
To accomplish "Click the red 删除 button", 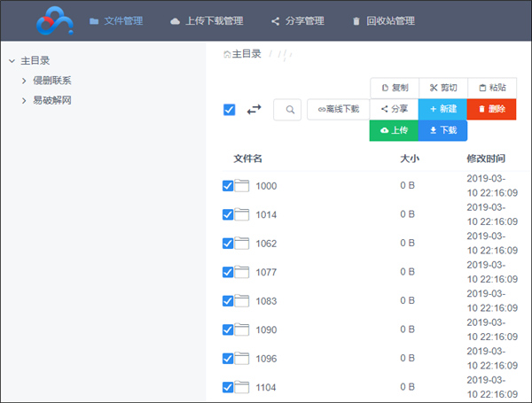I will 491,109.
